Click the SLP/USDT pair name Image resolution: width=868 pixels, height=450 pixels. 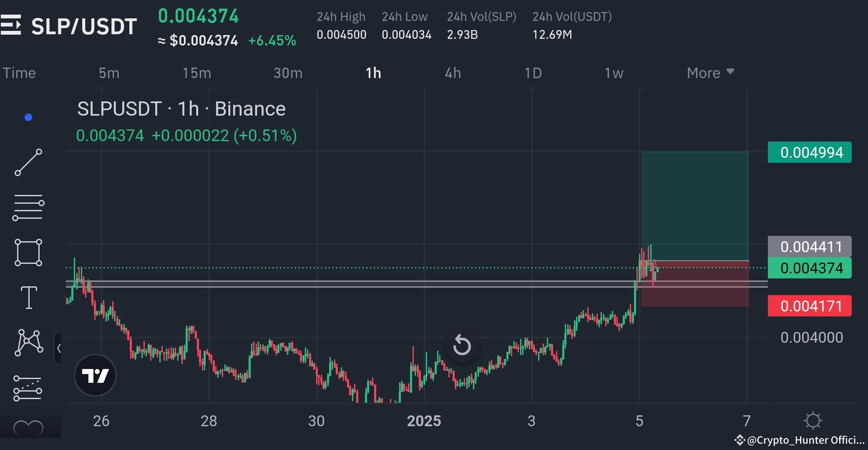84,26
